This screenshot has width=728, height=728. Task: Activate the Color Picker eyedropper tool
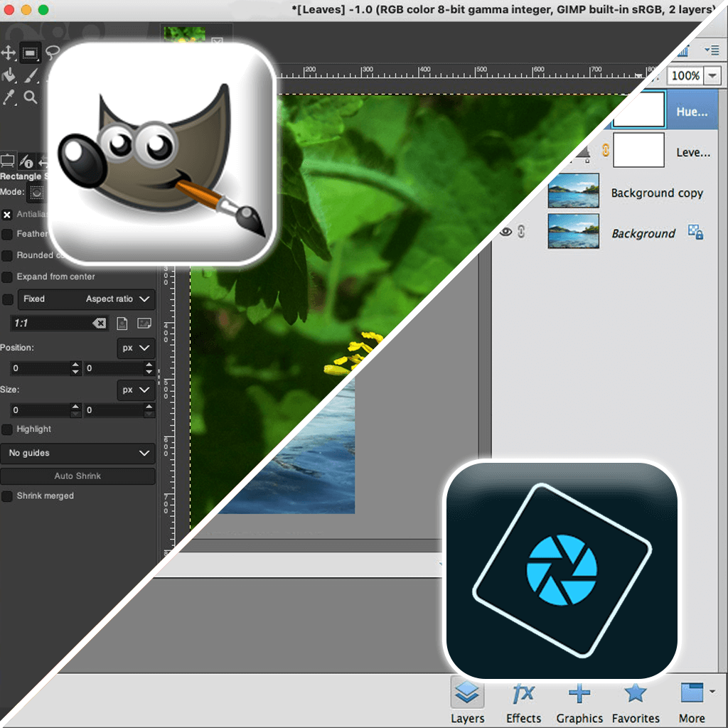[x=9, y=97]
